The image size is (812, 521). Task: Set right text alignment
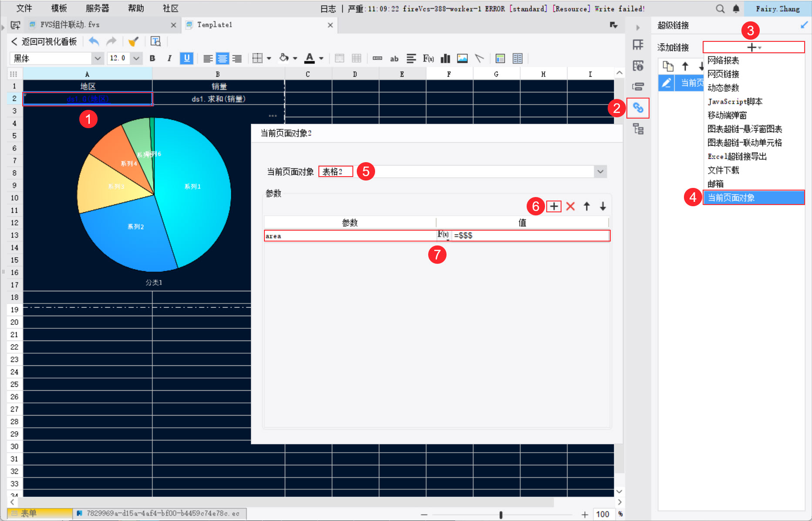click(237, 58)
